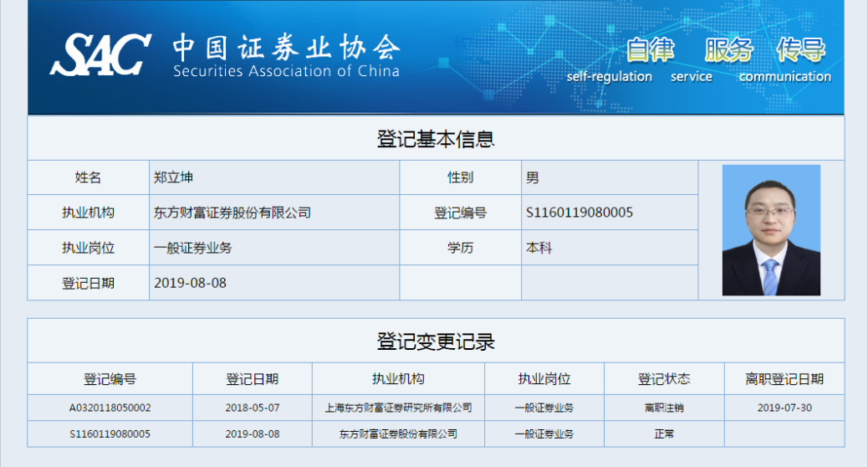Click the 2018-05-07 registration date cell
This screenshot has height=467, width=868.
253,408
